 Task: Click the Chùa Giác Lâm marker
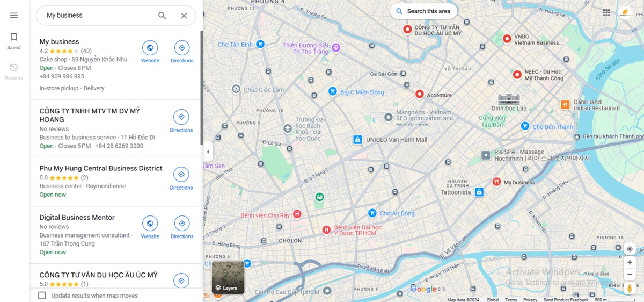(236, 89)
